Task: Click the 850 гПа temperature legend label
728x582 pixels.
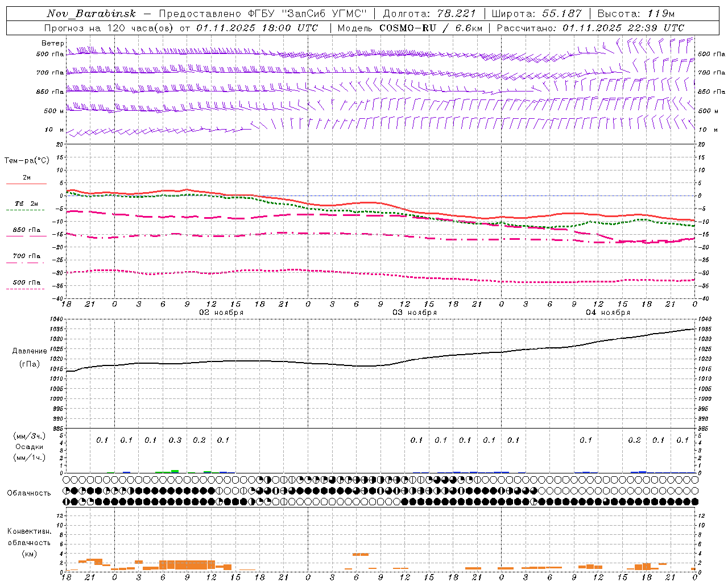Action: (x=26, y=230)
